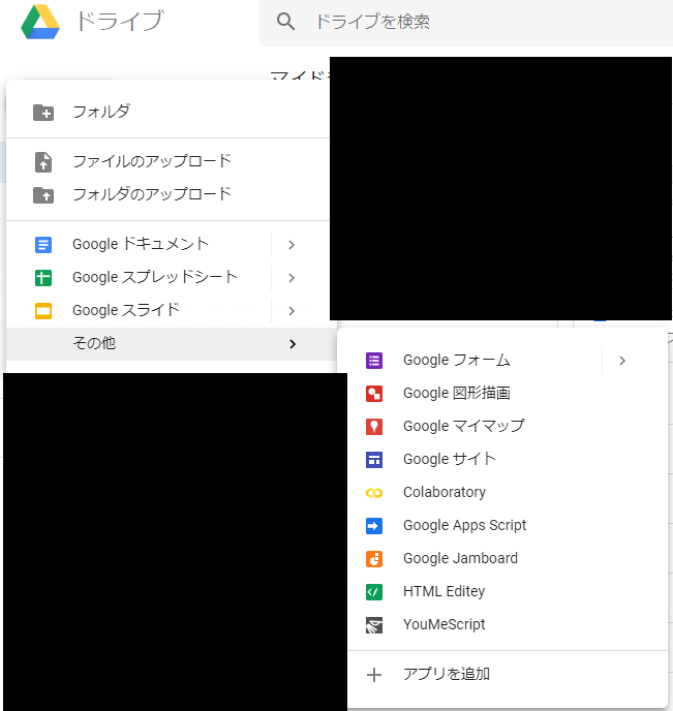The width and height of the screenshot is (673, 711).
Task: Click the Colaboratory icon
Action: [x=374, y=493]
